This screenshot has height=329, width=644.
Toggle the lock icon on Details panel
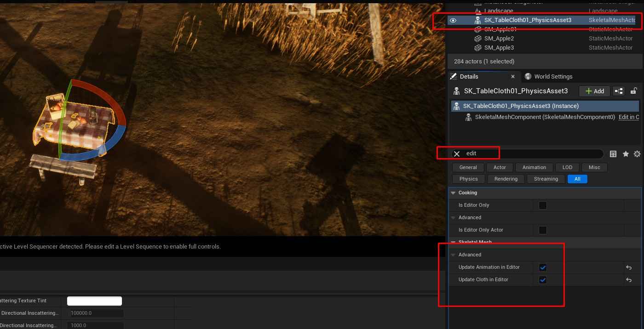pyautogui.click(x=633, y=91)
